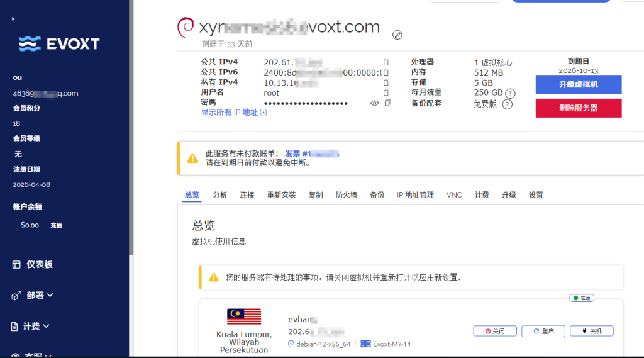Reveal the password with the eye icon
644x358 pixels.
[x=375, y=103]
